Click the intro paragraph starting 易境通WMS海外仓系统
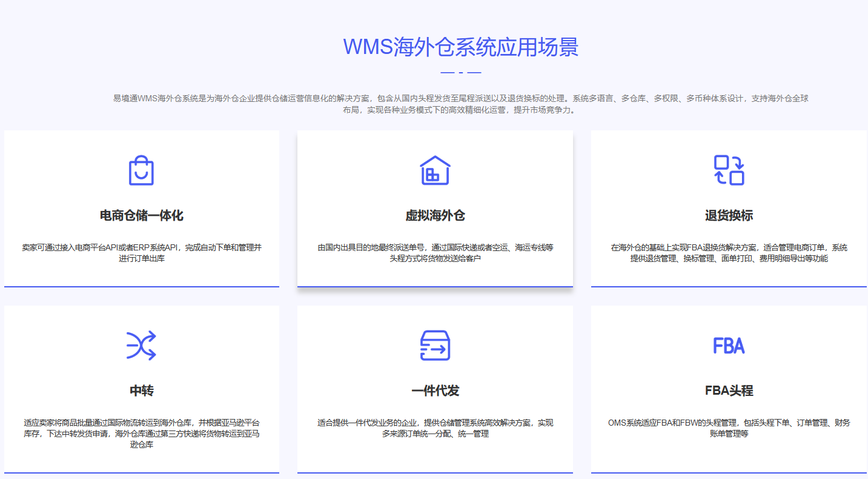 tap(460, 104)
